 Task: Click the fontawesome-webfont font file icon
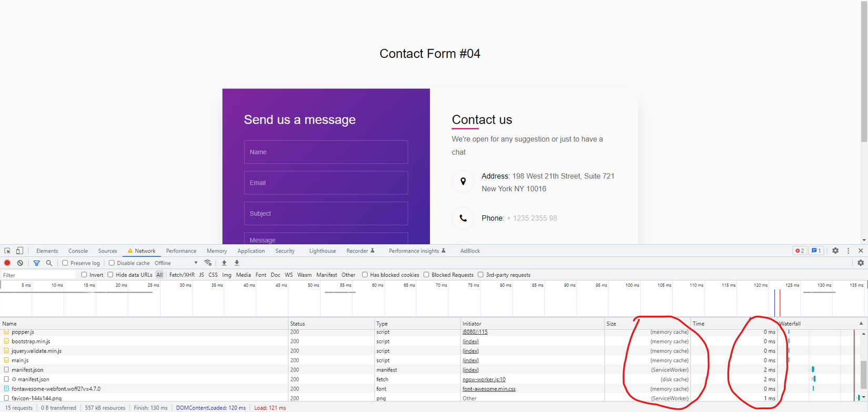6,389
